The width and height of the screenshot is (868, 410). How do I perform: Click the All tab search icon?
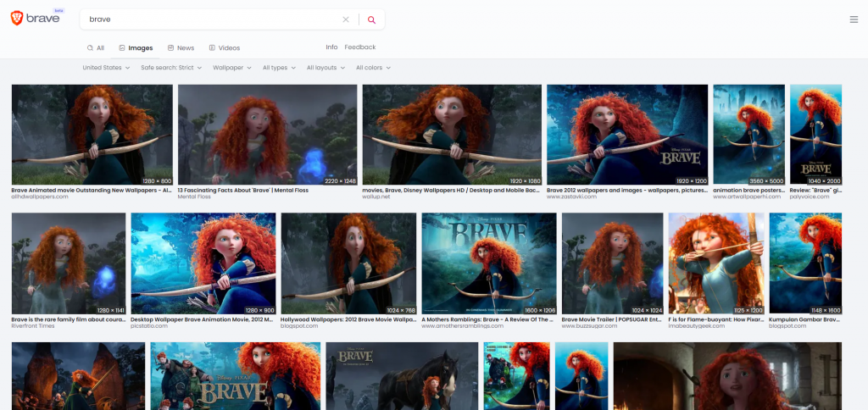click(x=90, y=48)
